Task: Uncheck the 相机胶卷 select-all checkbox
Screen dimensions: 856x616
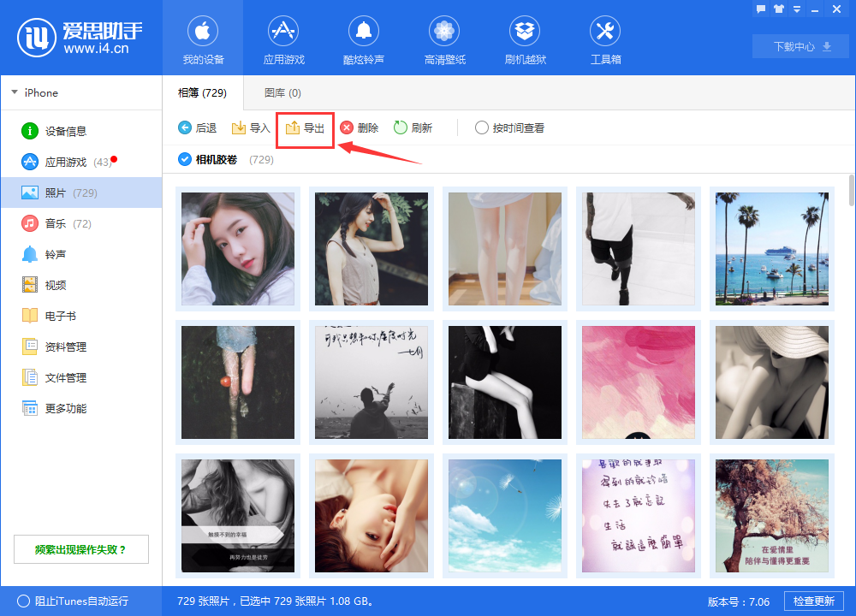Action: pos(185,159)
